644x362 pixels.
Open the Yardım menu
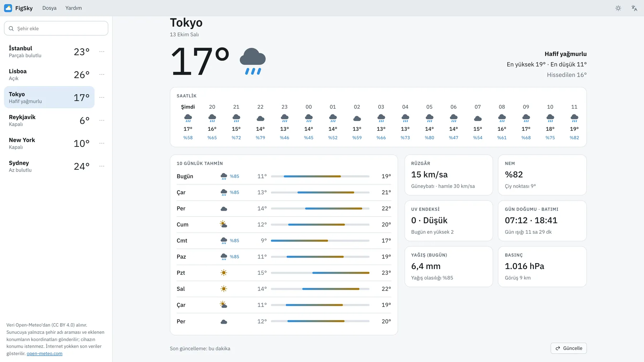74,8
